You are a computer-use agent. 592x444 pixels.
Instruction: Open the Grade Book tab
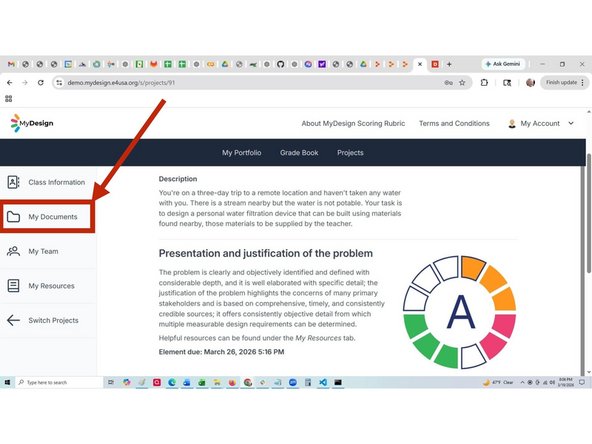pos(299,153)
